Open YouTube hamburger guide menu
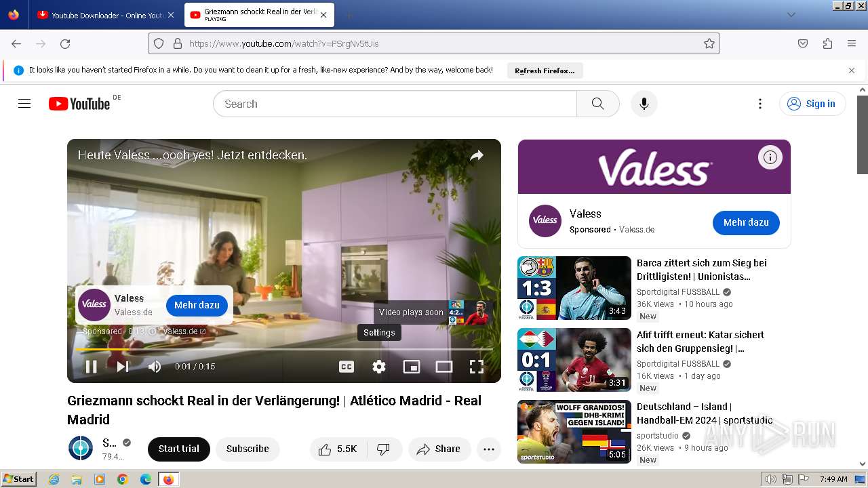868x488 pixels. (24, 104)
